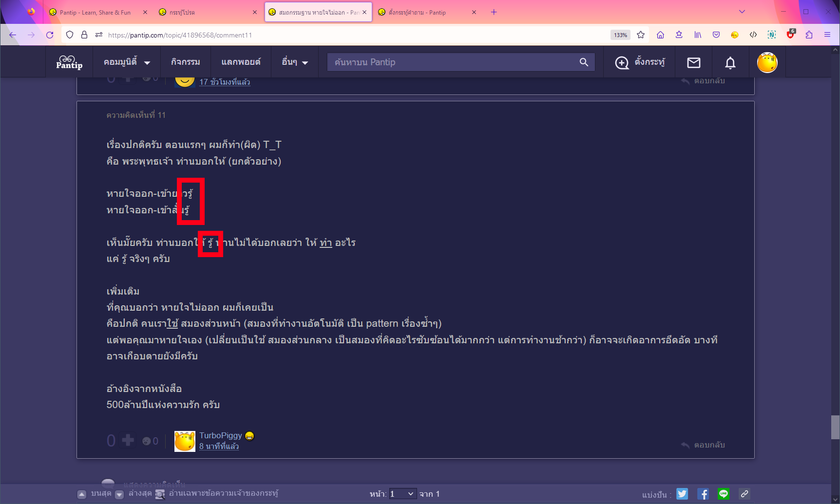This screenshot has width=840, height=504.
Task: Open the Firefox application menu
Action: coord(827,35)
